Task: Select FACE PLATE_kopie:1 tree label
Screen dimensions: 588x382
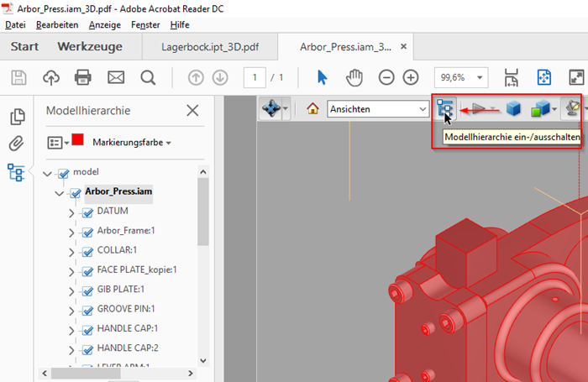Action: 136,269
